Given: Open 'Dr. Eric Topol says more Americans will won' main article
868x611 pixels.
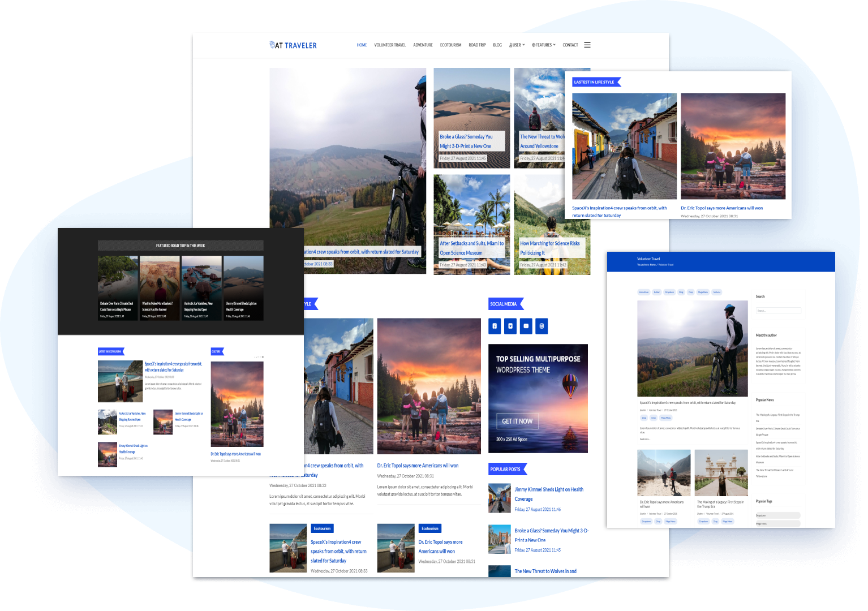Looking at the screenshot, I should pos(418,466).
